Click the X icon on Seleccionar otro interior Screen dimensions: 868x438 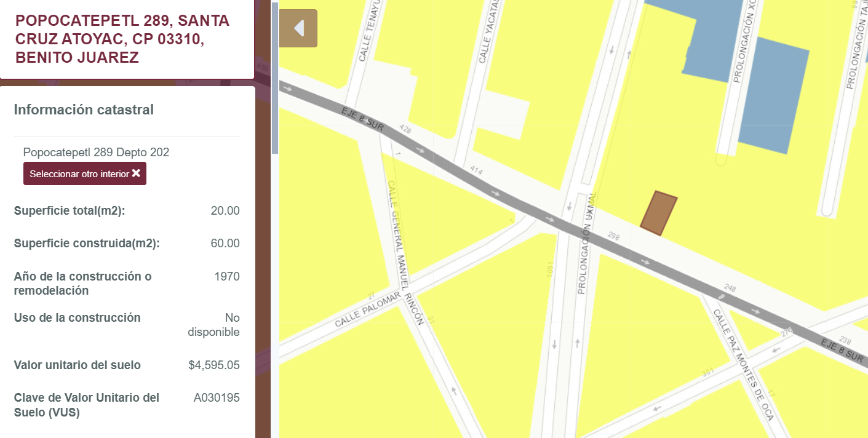click(136, 173)
